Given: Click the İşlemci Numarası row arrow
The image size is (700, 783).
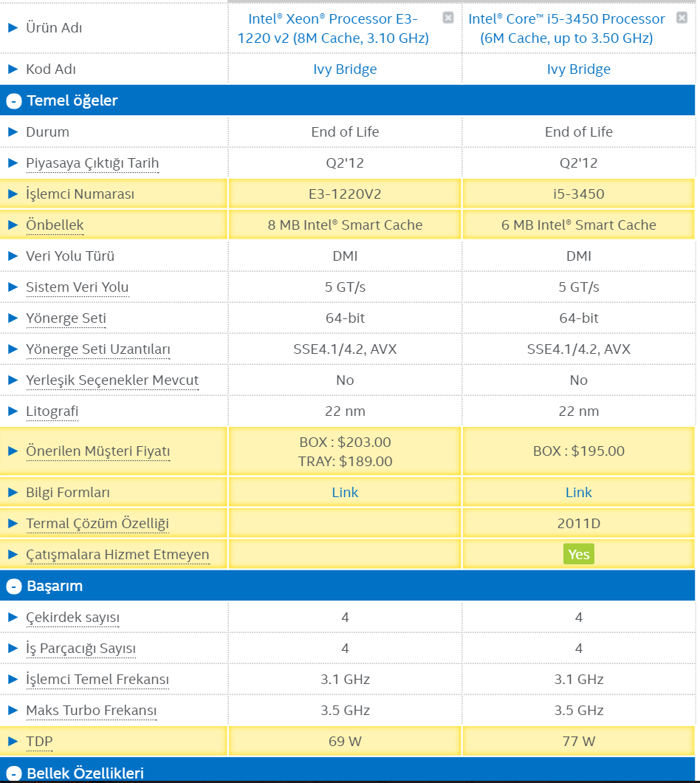Looking at the screenshot, I should (x=13, y=194).
